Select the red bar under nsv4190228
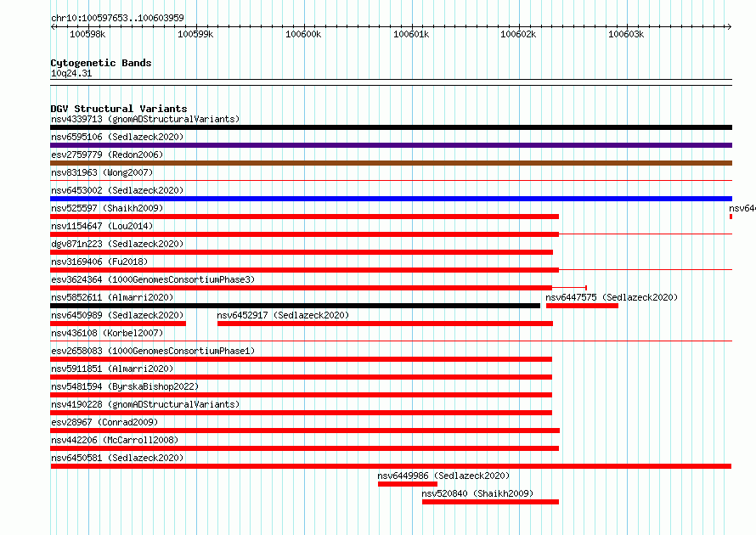Image resolution: width=756 pixels, height=535 pixels. click(301, 413)
